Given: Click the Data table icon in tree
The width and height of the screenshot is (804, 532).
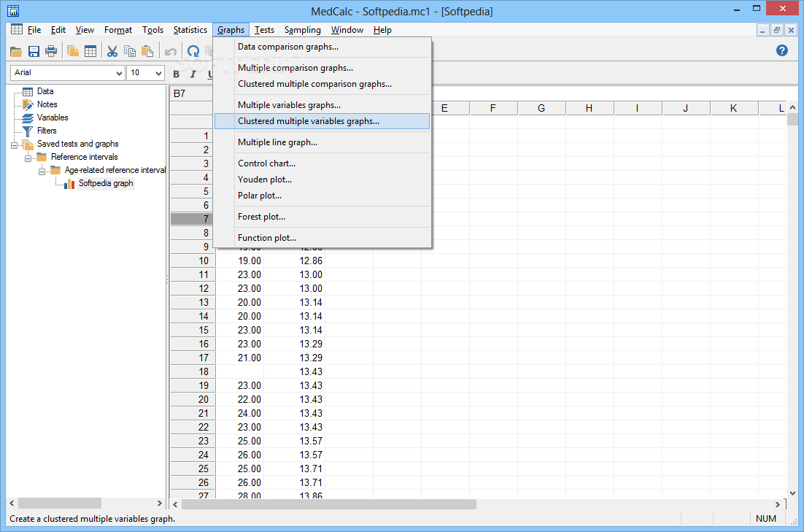Looking at the screenshot, I should pos(28,91).
